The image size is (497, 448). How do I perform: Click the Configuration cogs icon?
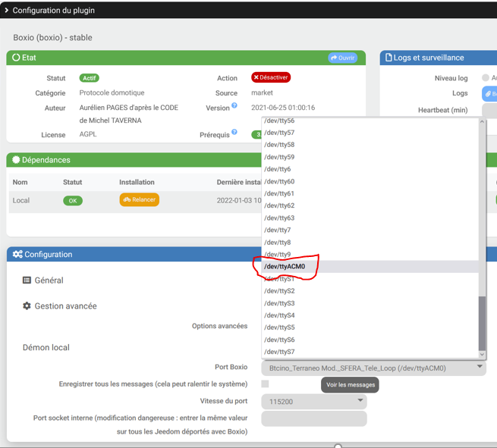pyautogui.click(x=17, y=254)
